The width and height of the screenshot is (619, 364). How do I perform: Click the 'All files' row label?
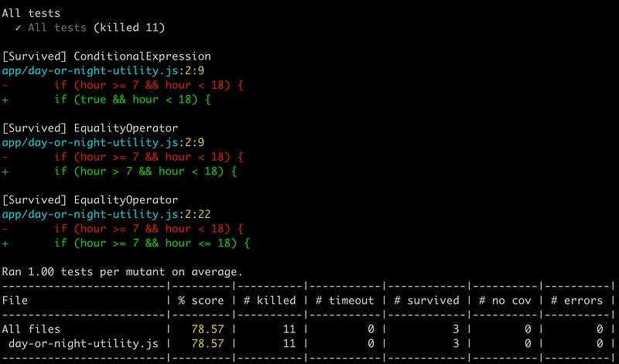pos(31,329)
